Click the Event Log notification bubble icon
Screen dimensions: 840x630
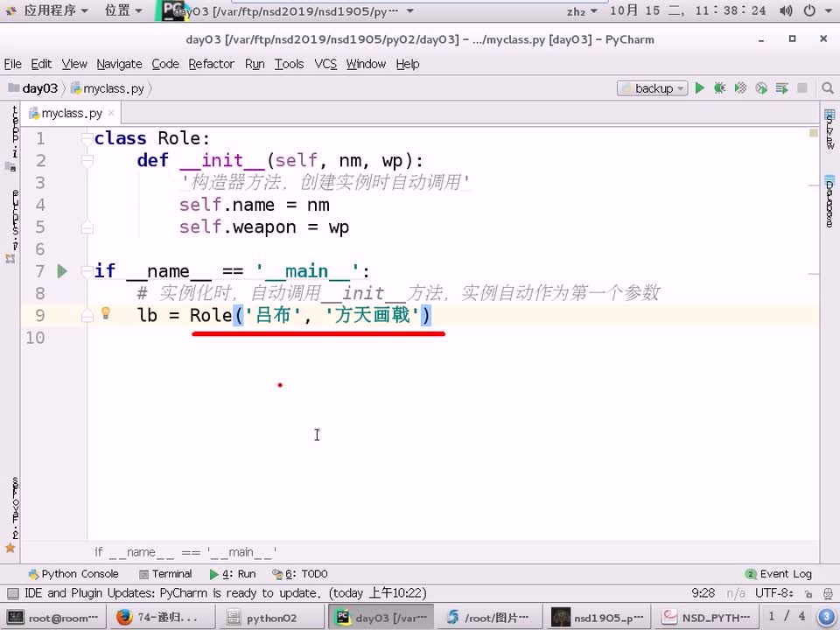pyautogui.click(x=751, y=574)
